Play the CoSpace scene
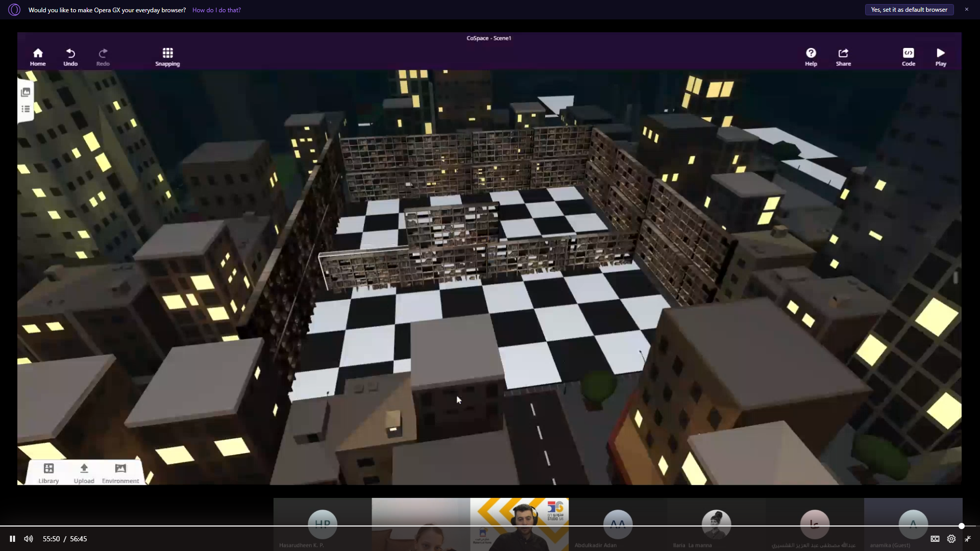This screenshot has height=551, width=980. coord(941,57)
